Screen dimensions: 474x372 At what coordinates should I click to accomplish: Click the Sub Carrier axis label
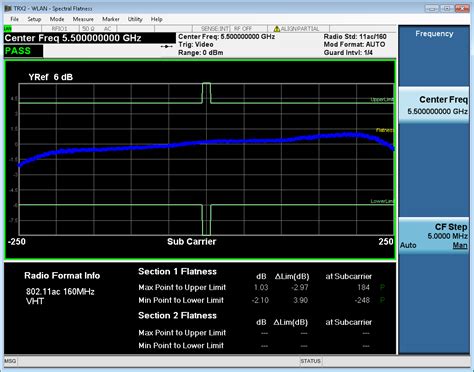[x=192, y=242]
